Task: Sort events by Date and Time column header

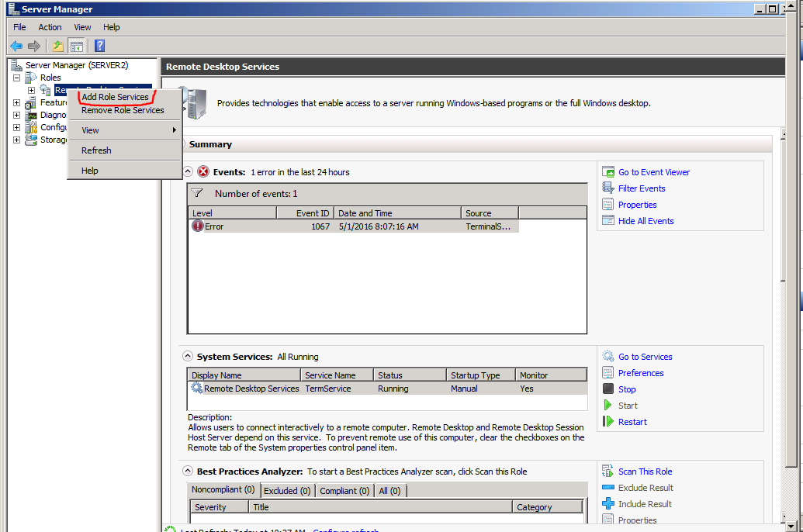Action: point(397,213)
